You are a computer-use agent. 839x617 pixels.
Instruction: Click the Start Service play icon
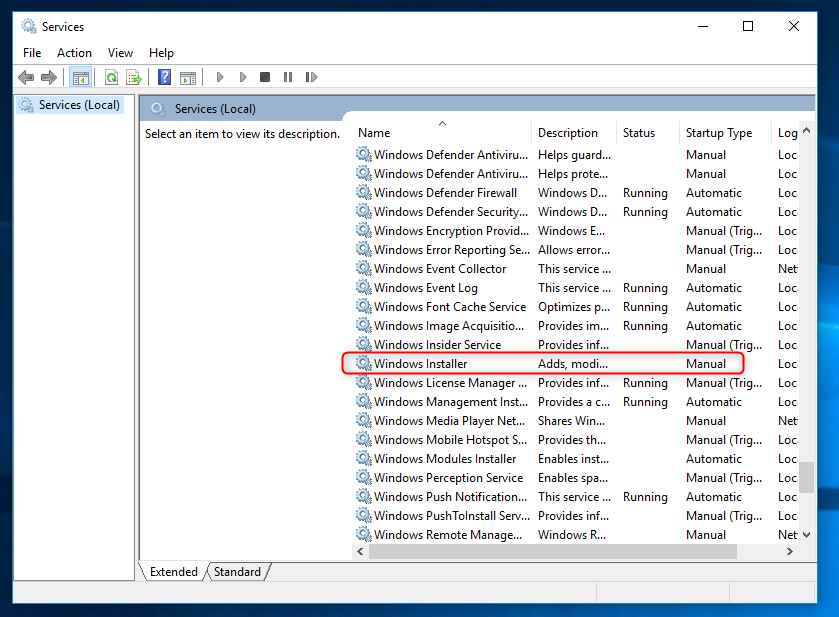coord(219,77)
